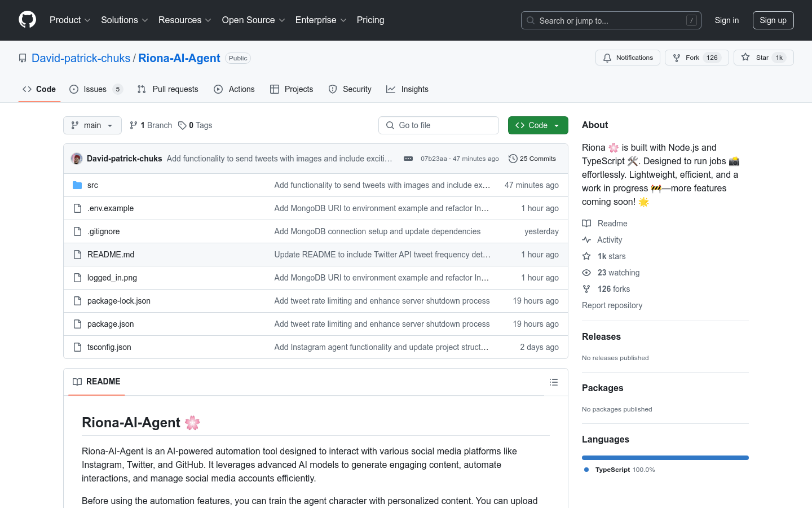Screen dimensions: 812x508
Task: Open the src folder name
Action: click(92, 185)
